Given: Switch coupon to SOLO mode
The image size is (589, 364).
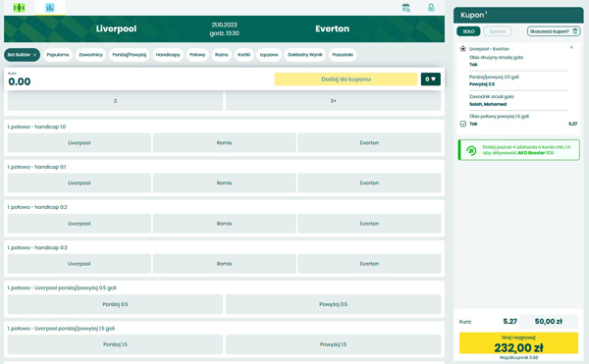Looking at the screenshot, I should (468, 31).
